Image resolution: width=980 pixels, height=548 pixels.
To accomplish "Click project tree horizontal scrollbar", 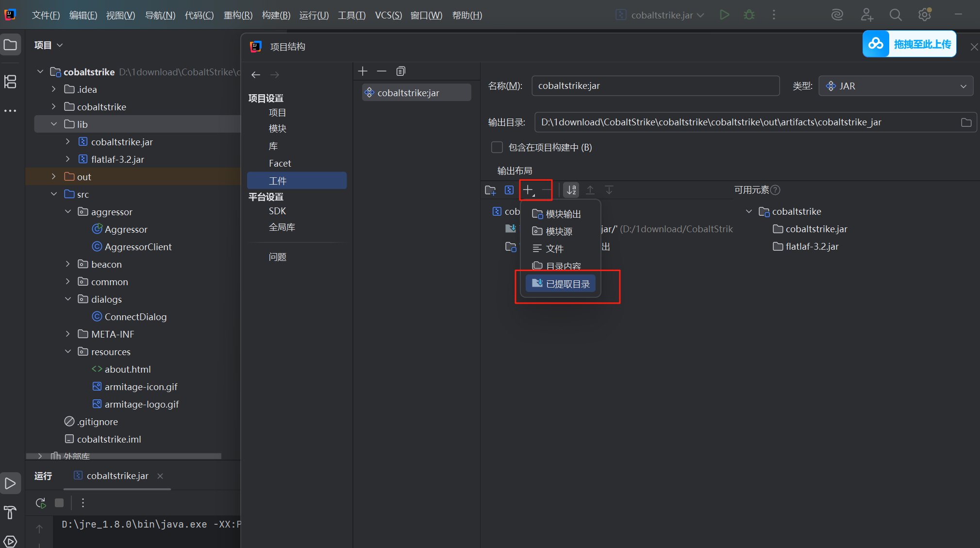I will point(124,456).
